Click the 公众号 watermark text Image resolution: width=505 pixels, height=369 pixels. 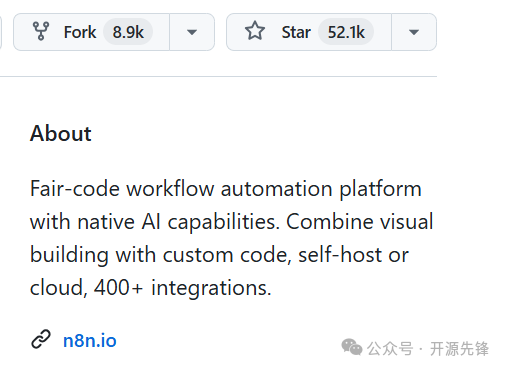[x=390, y=349]
